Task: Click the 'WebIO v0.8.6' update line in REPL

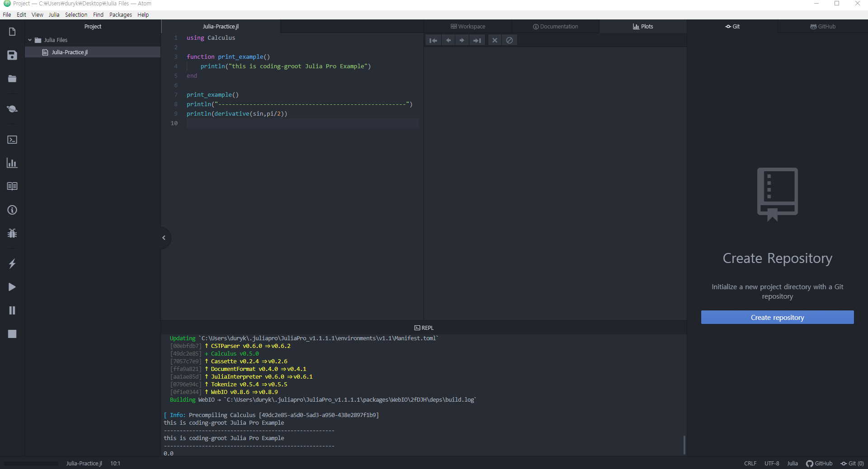Action: point(224,392)
